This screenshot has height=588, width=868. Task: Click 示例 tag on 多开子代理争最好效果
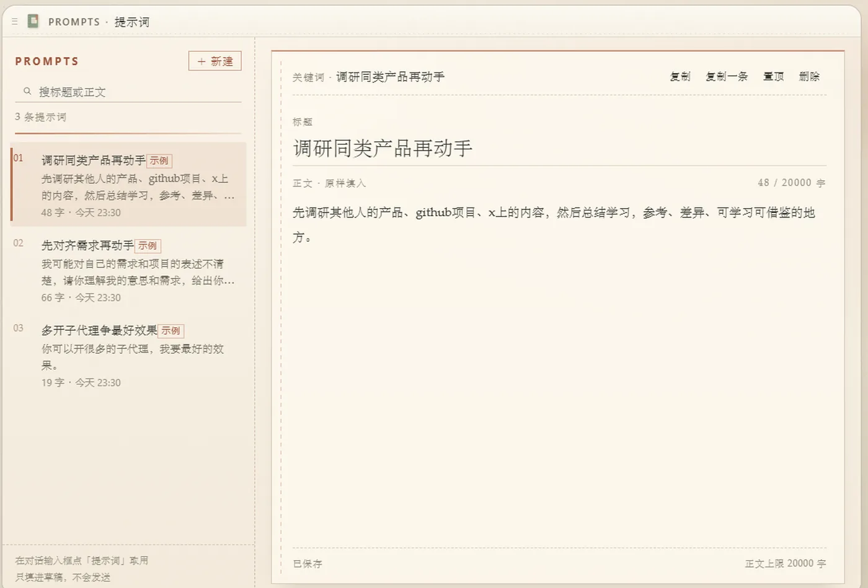coord(171,331)
